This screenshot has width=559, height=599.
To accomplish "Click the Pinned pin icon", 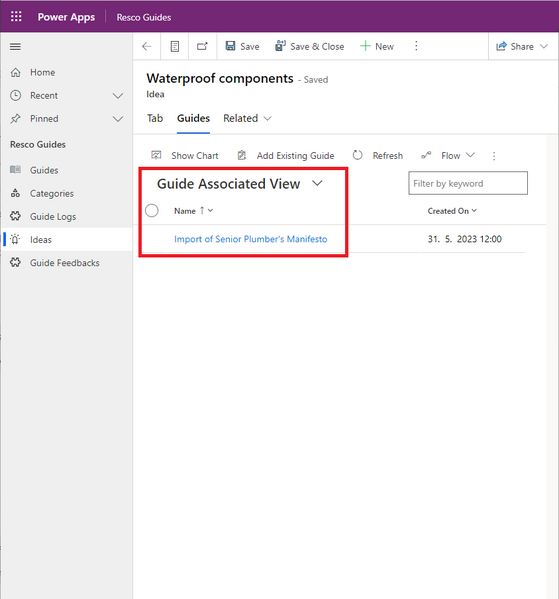I will tap(15, 119).
